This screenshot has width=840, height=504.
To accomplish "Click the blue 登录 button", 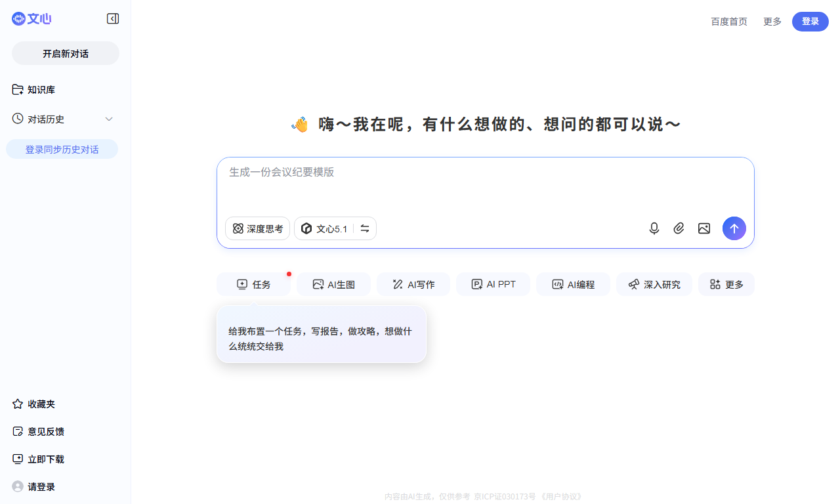I will point(810,22).
